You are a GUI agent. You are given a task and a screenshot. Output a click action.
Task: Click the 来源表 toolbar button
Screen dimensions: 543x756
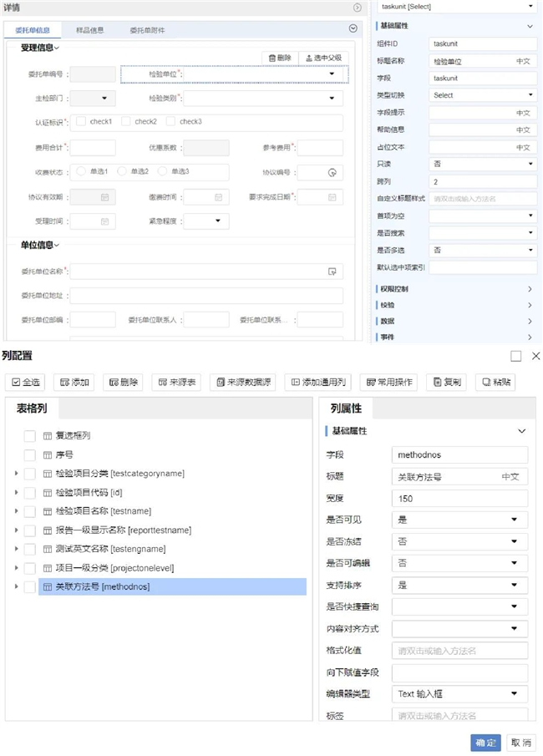176,382
